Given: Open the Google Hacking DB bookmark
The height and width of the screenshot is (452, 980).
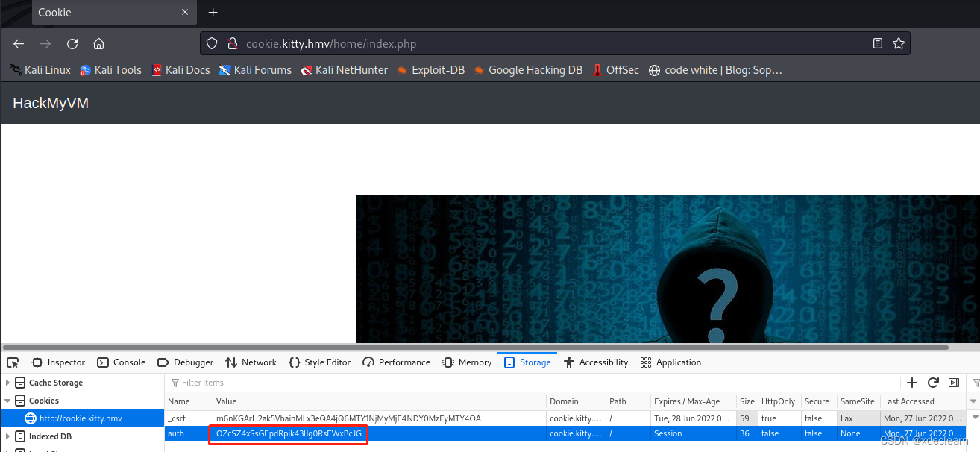Looking at the screenshot, I should point(528,70).
